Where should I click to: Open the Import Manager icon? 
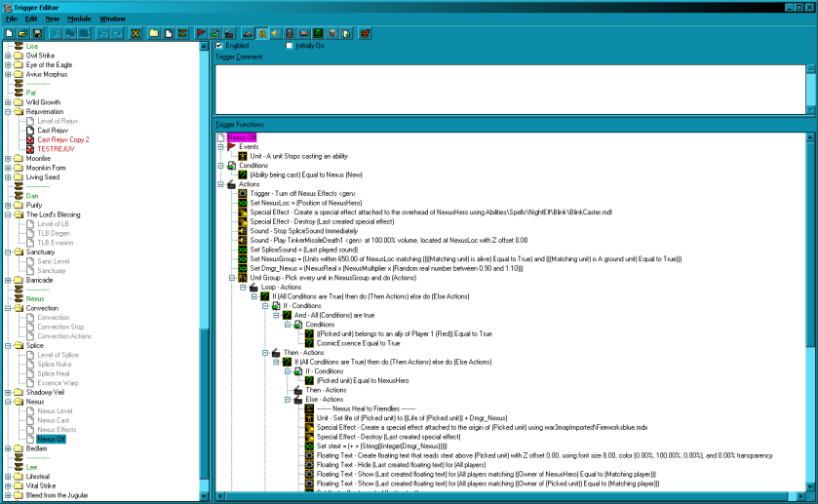click(346, 33)
